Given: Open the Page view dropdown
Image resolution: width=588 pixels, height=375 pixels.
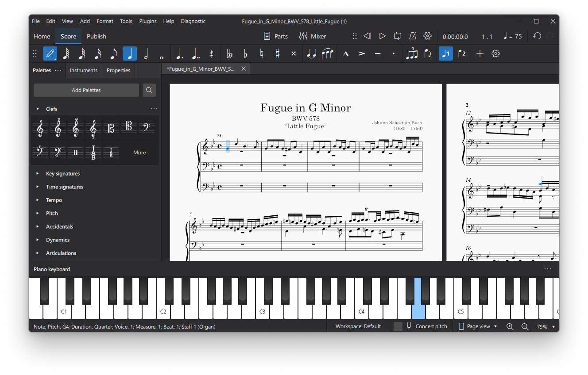Looking at the screenshot, I should coord(477,326).
